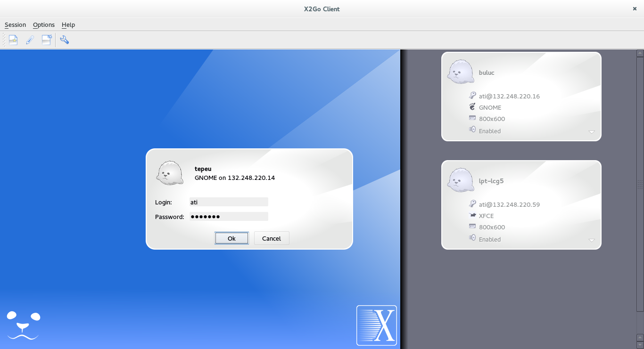Click the session list vertical scrollbar
Screen dimensions: 644x349
point(640,184)
